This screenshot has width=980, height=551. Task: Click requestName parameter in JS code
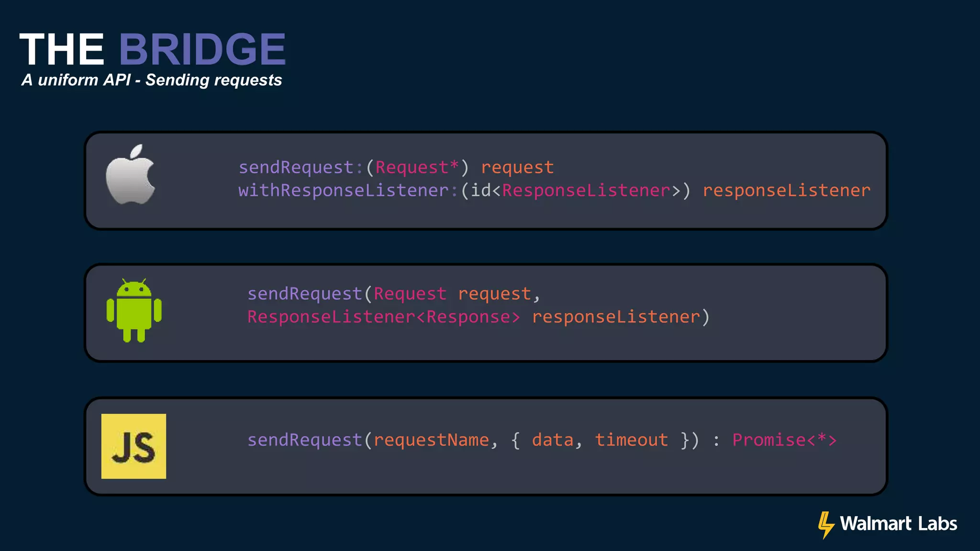432,440
